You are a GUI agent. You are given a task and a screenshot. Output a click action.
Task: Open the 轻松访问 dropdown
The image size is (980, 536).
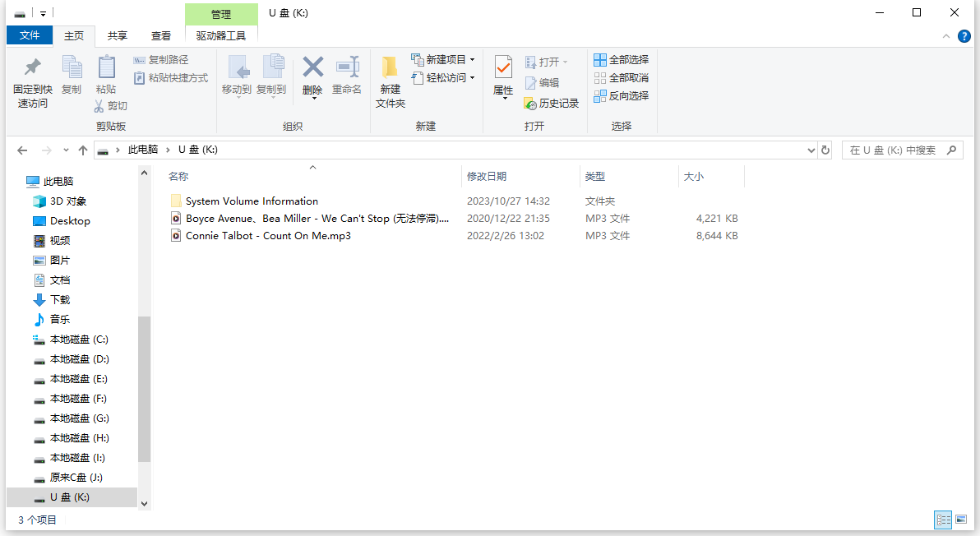coord(443,78)
